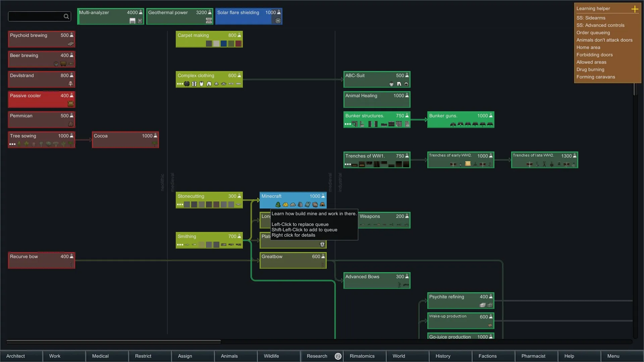Screen dimensions: 644x362
Task: Click the green tree icon in Minecraft node
Action: [278, 204]
